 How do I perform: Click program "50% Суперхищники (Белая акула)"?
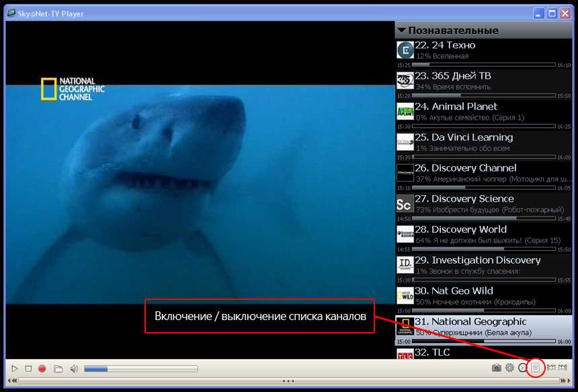(474, 333)
